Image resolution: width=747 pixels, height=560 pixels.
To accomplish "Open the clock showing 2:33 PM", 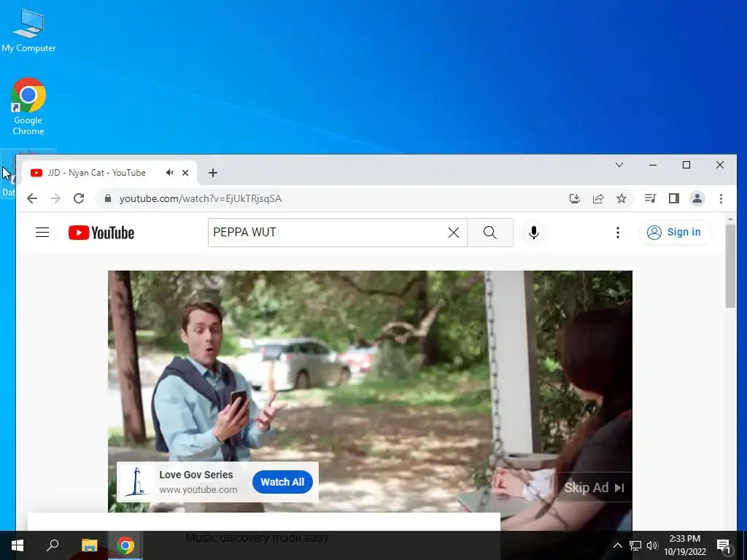I will tap(684, 545).
